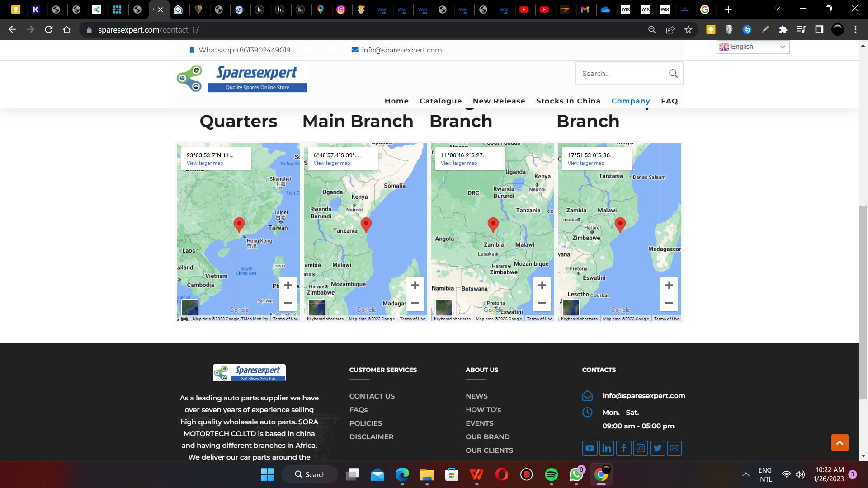Open the LinkedIn footer icon
868x488 pixels.
(x=607, y=448)
